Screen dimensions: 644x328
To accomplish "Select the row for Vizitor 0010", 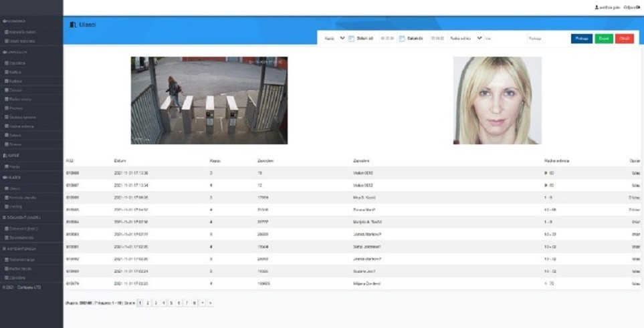I will (352, 173).
